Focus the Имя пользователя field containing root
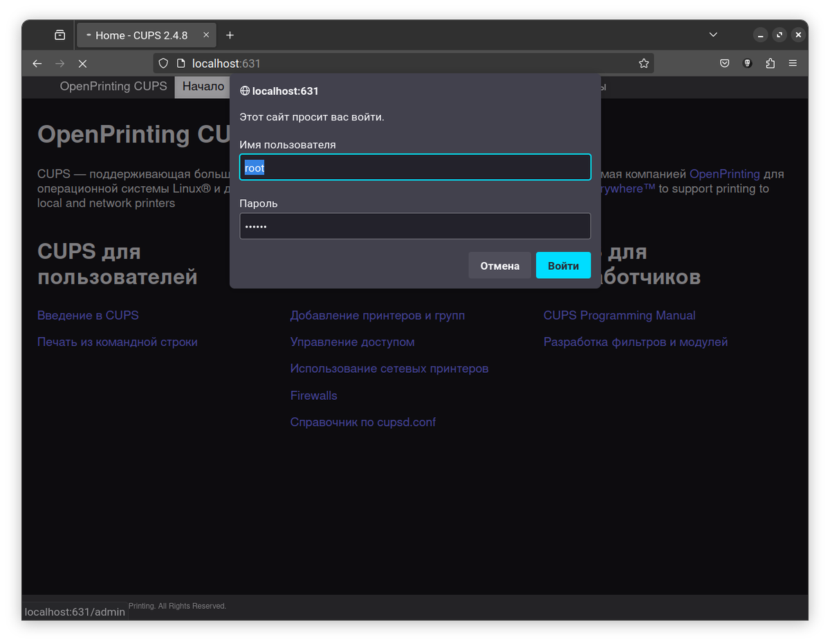The height and width of the screenshot is (644, 830). pos(415,167)
